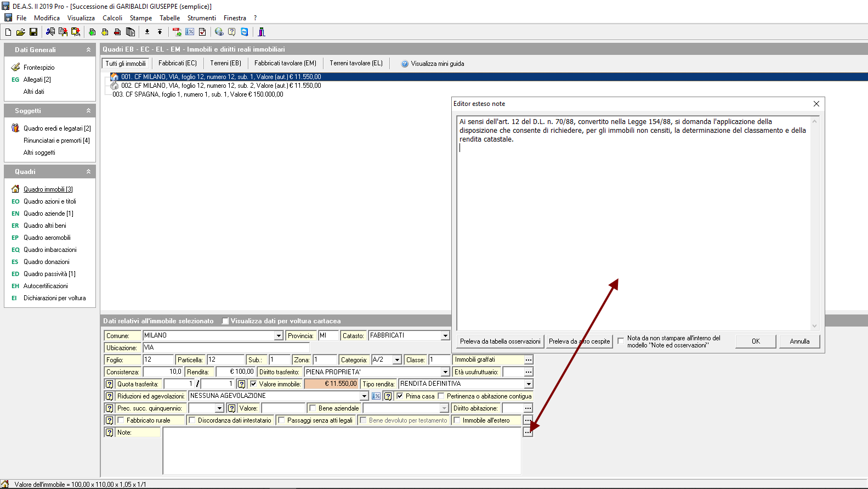This screenshot has width=868, height=489.
Task: Click the green plus add-record toolbar icon
Action: 92,32
